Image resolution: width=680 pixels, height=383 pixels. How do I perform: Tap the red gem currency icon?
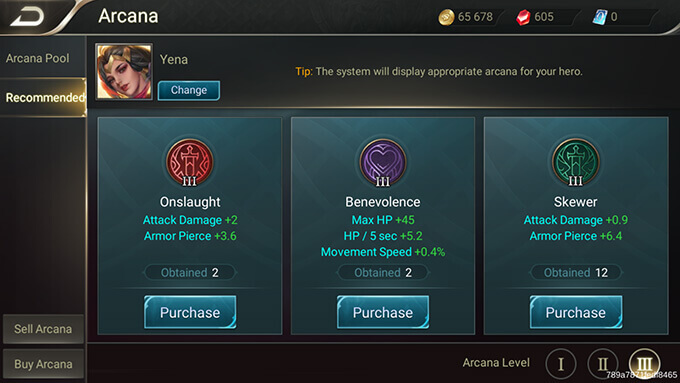click(523, 17)
